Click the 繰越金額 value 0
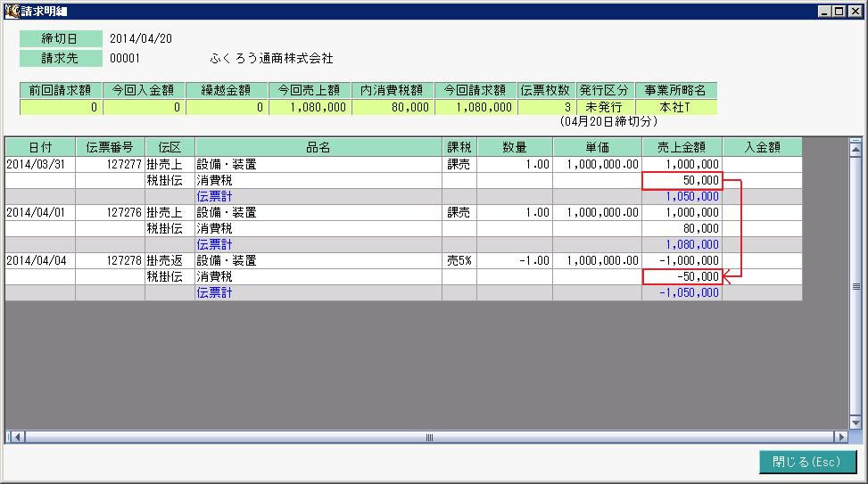This screenshot has width=868, height=484. (x=227, y=107)
